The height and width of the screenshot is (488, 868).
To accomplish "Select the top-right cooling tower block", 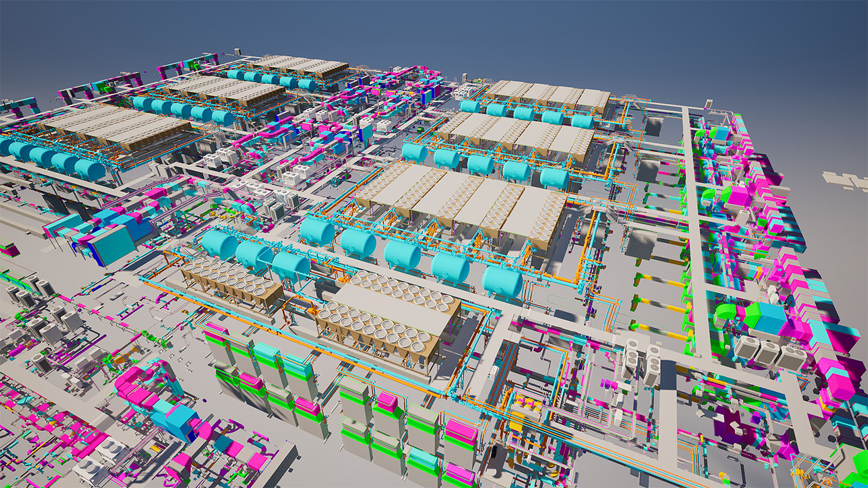I will [x=547, y=95].
